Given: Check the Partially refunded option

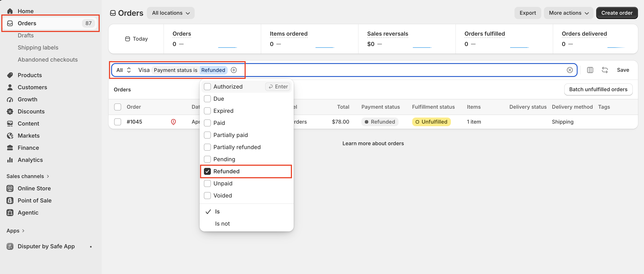Looking at the screenshot, I should click(207, 147).
